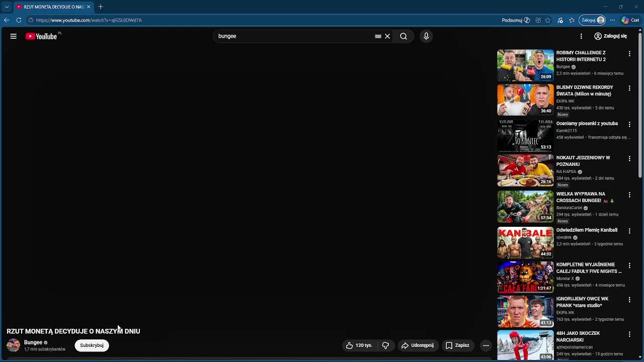Click the EKIPA WK channel under BIJEMY DZIWNE REKORDY
This screenshot has height=362, width=644.
[565, 101]
